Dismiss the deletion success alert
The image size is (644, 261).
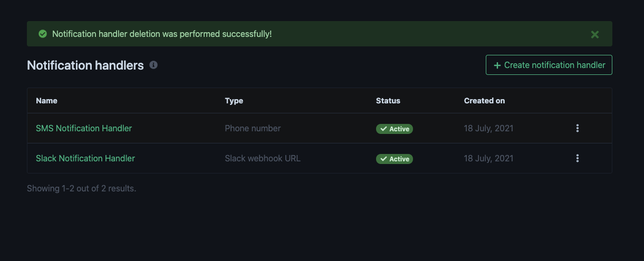point(594,34)
